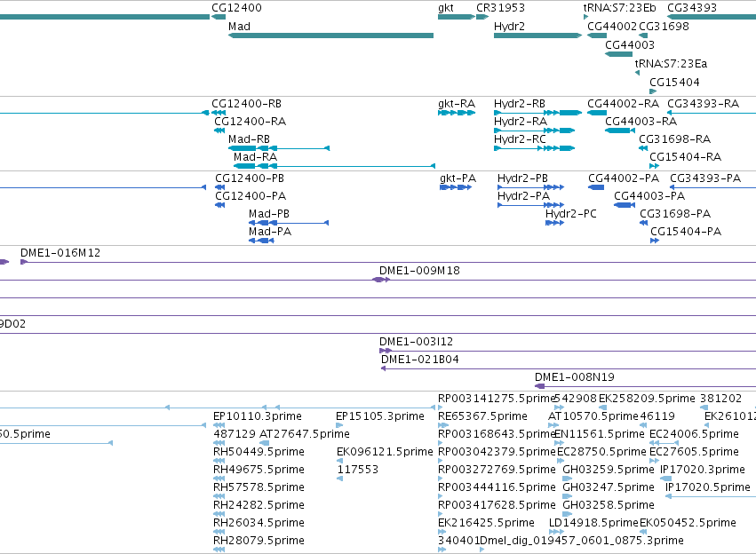Select the CG44002-PA protein label
This screenshot has height=554, width=756.
click(624, 178)
